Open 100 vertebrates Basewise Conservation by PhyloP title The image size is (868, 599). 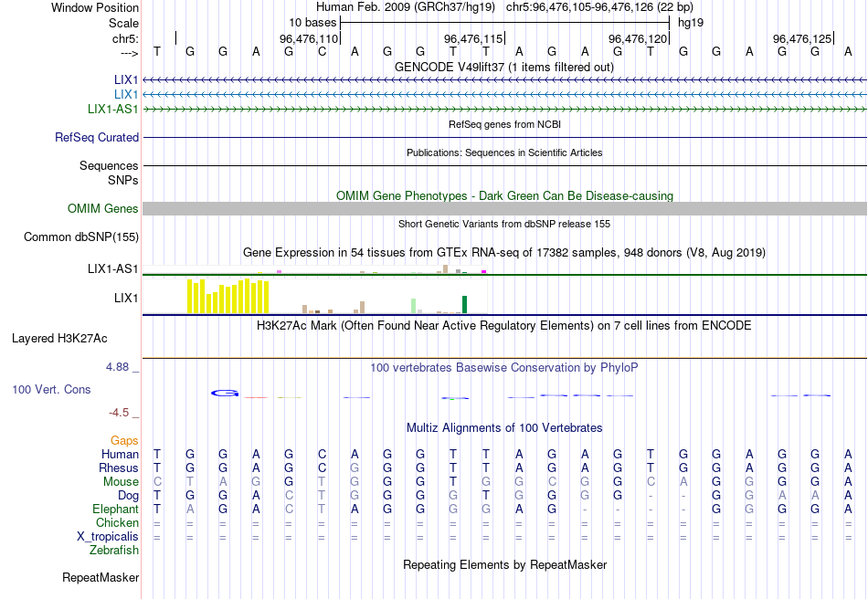coord(504,367)
